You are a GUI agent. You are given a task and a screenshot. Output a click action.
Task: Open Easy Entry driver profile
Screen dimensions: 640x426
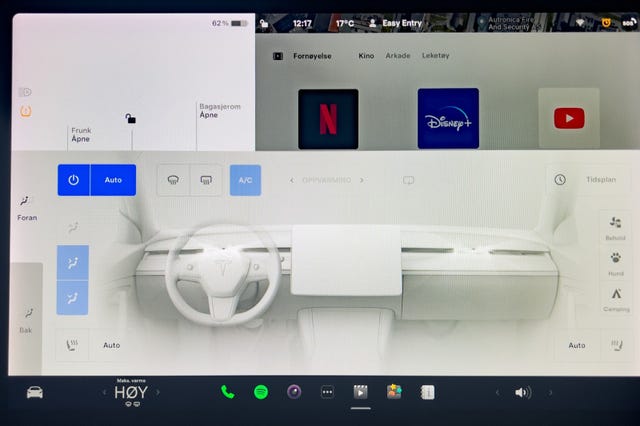[395, 23]
